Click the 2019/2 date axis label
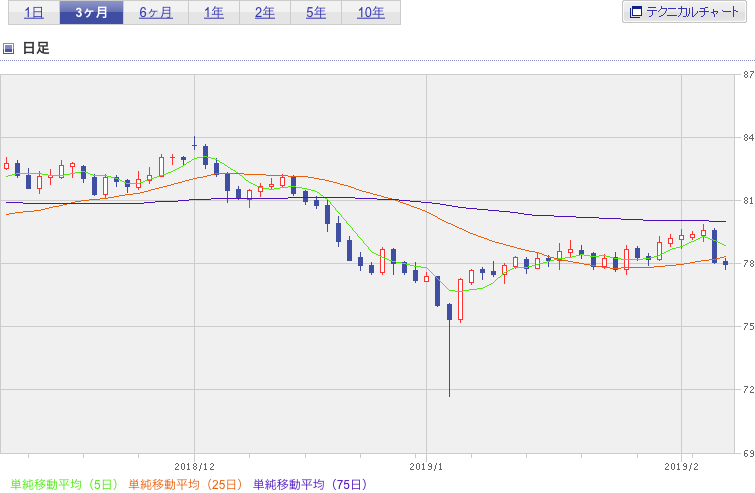The width and height of the screenshot is (755, 493). tap(681, 467)
